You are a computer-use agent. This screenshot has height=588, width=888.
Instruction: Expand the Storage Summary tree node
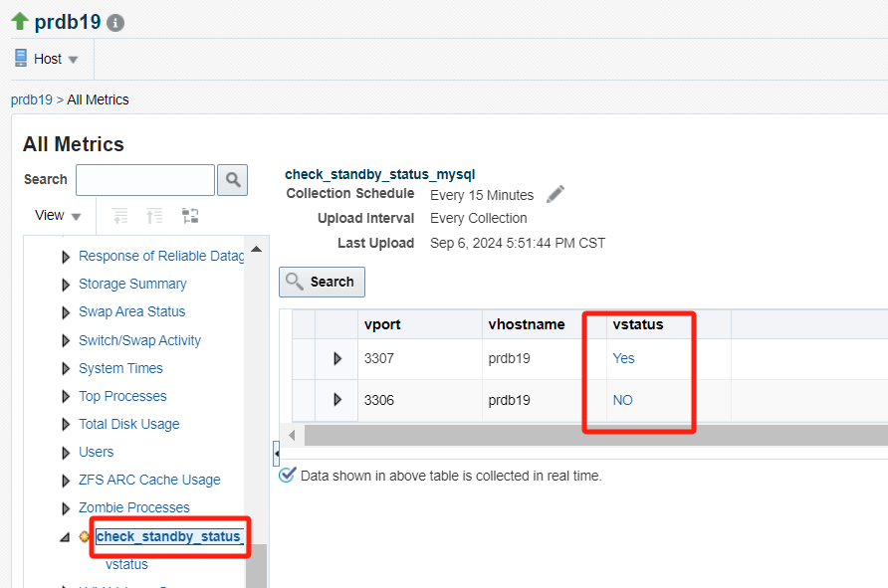click(x=67, y=285)
